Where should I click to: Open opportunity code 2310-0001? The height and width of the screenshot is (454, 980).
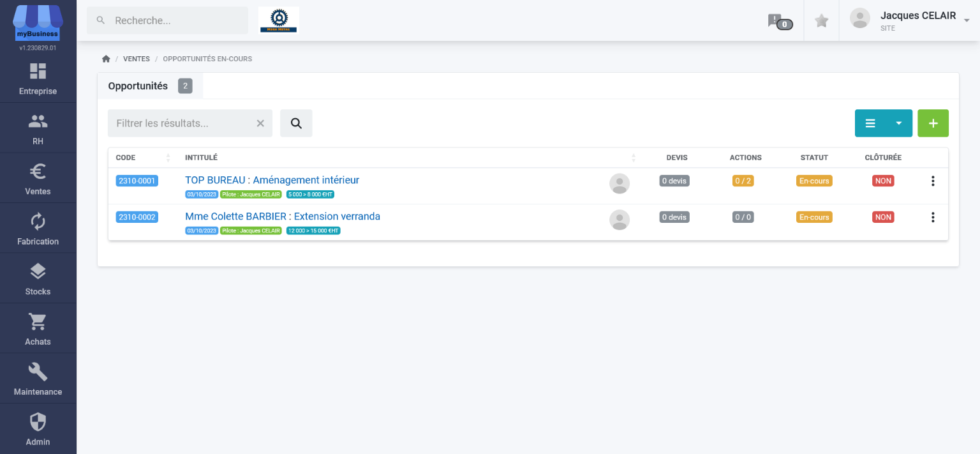137,181
